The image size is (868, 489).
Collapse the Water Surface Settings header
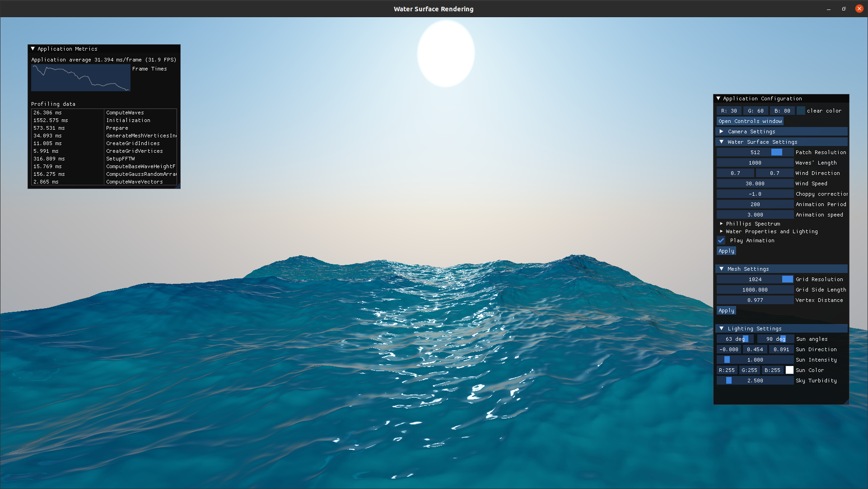point(721,142)
